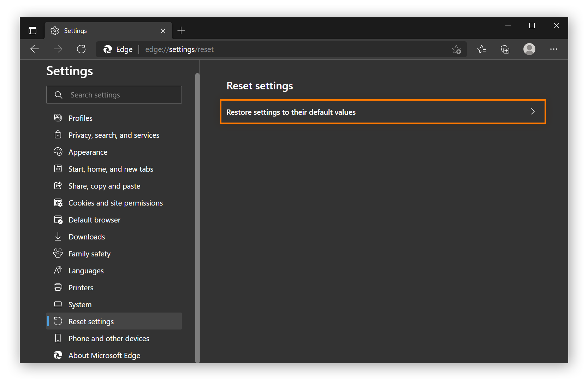Viewport: 588px width, 380px height.
Task: Close the Settings tab
Action: pos(163,31)
